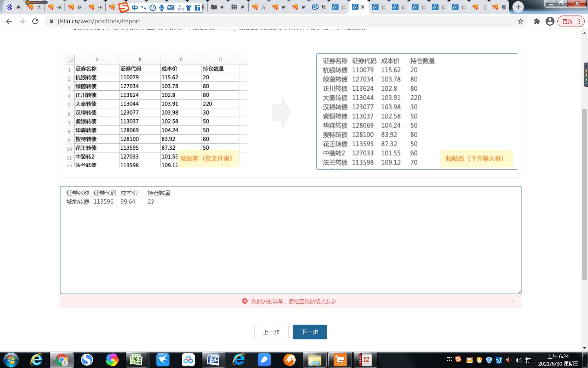This screenshot has height=368, width=588.
Task: Open the Chrome extensions puzzle icon
Action: tap(537, 21)
